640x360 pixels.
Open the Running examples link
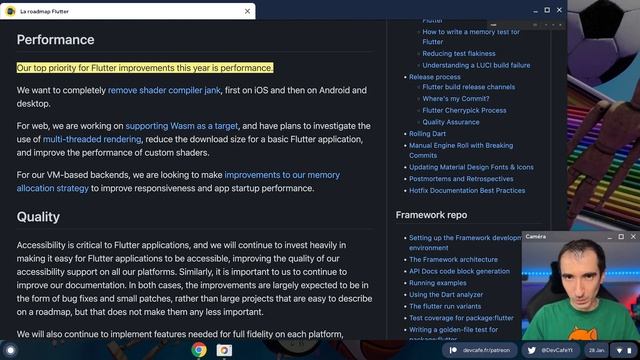pos(438,283)
